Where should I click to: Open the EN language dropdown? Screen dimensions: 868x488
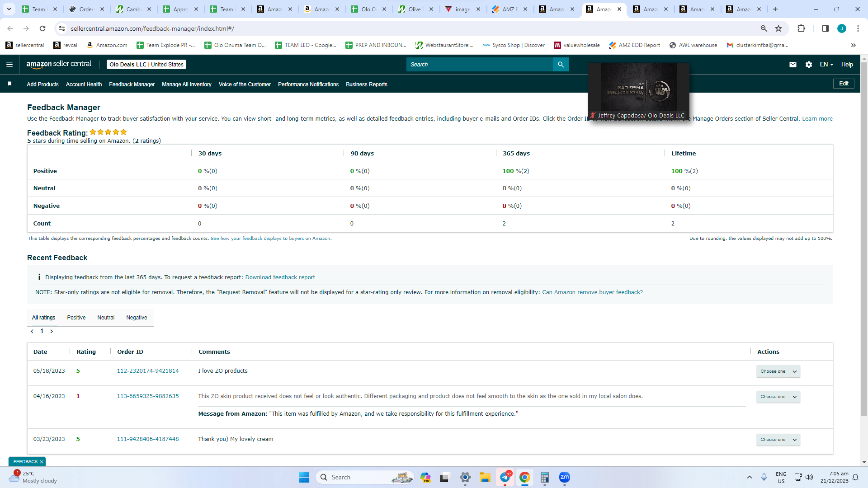[x=826, y=65]
